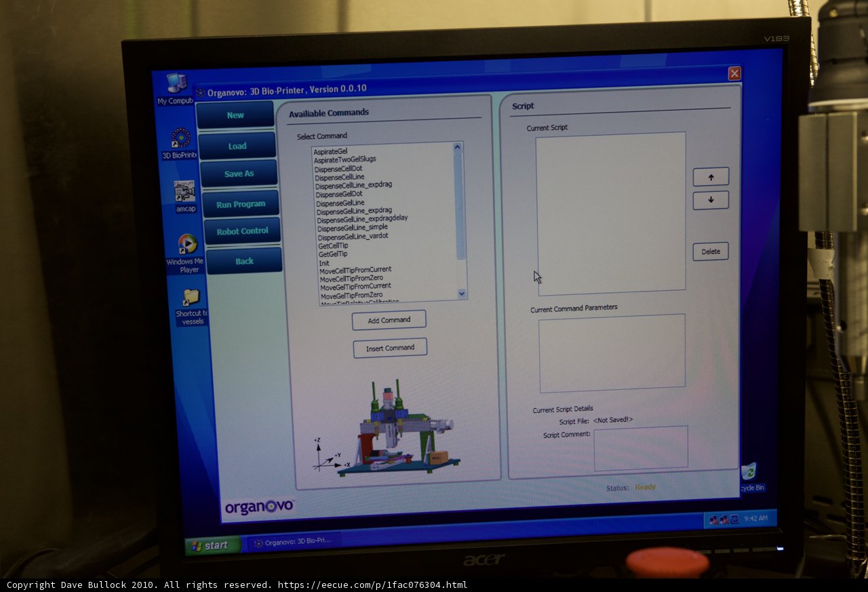Select the DispenseCellLine command
This screenshot has height=592, width=868.
point(340,177)
